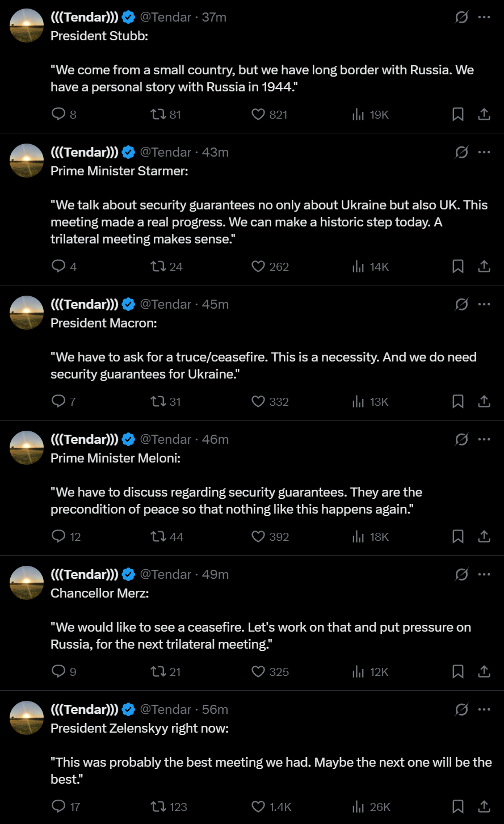Bookmark the Prime Minister Starmer tweet
This screenshot has width=504, height=824.
457,267
